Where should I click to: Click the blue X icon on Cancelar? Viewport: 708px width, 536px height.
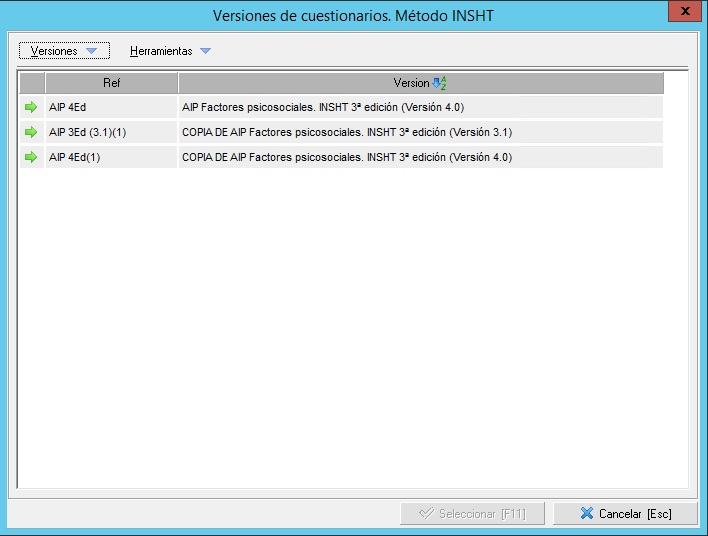(587, 514)
